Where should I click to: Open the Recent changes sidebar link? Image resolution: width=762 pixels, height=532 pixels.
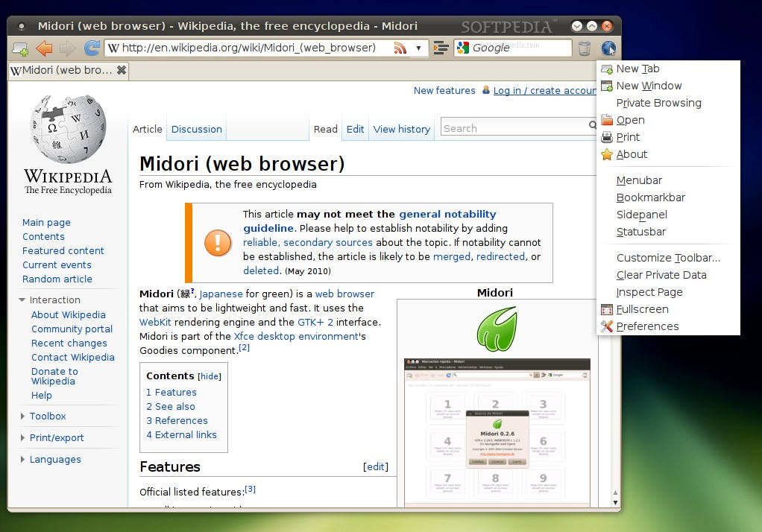coord(69,343)
